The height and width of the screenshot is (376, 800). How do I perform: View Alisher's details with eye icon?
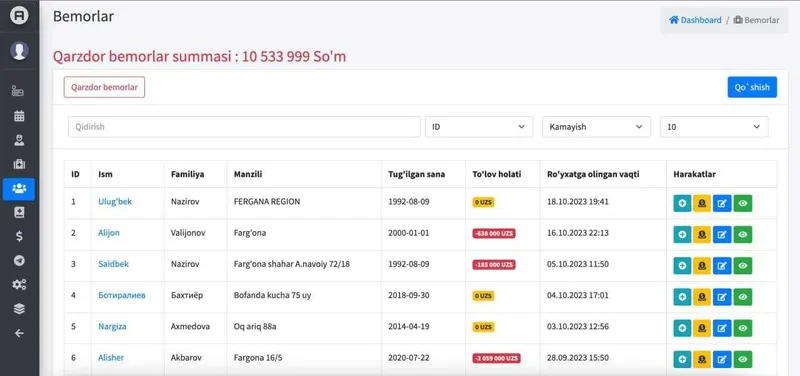click(743, 359)
